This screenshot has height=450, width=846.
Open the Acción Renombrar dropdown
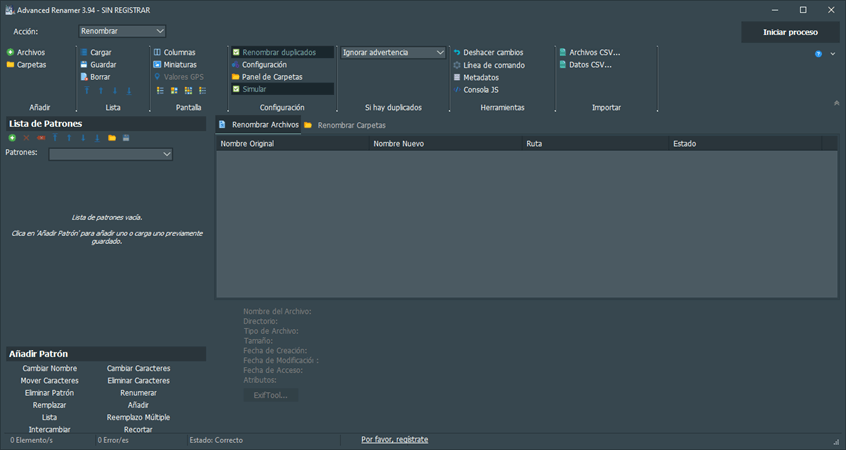pos(122,31)
